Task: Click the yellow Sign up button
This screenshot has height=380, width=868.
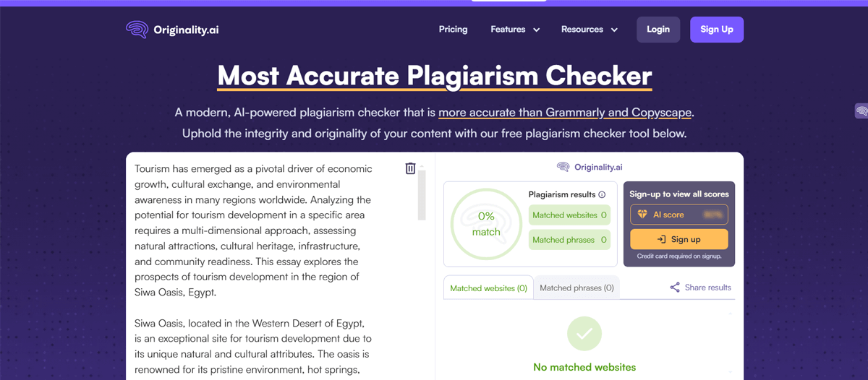Action: (x=678, y=239)
